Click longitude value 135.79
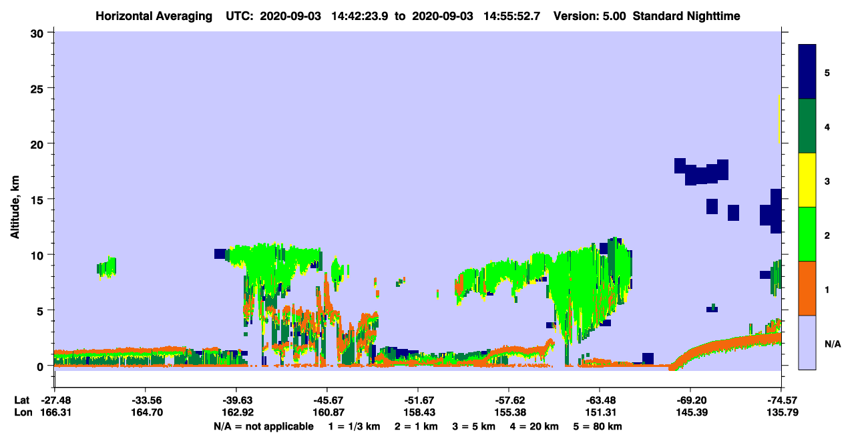 (781, 413)
